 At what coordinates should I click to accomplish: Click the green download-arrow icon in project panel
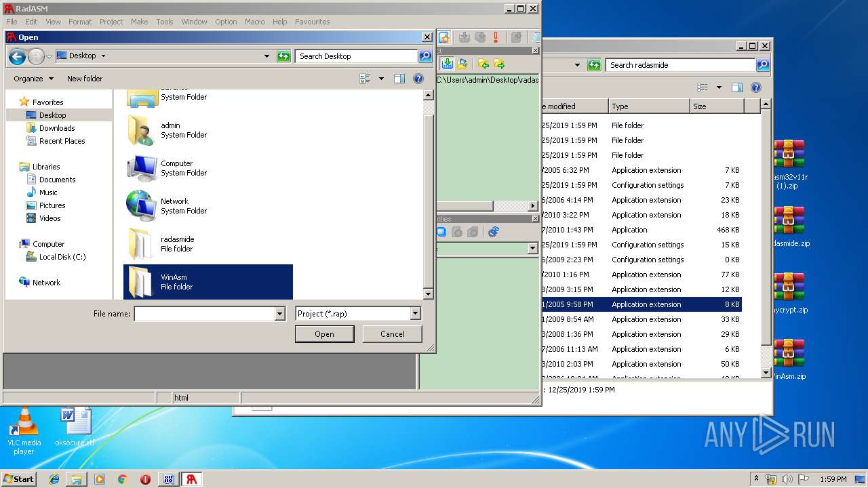(448, 64)
